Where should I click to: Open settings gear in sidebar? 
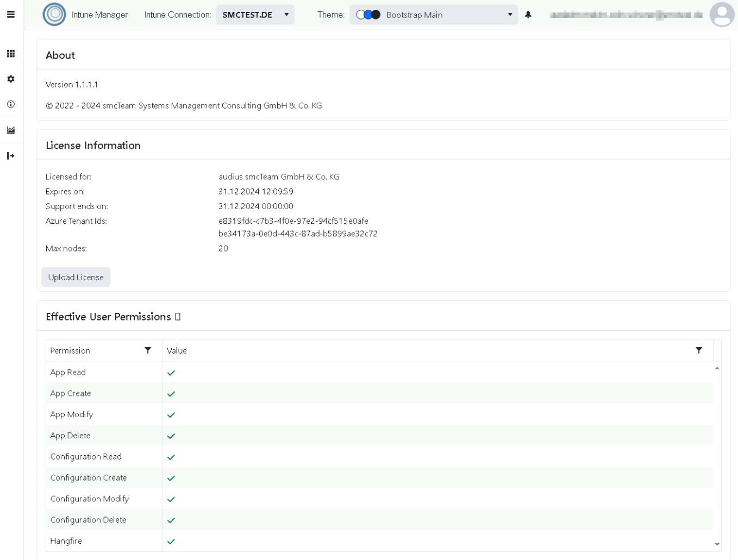(x=11, y=79)
